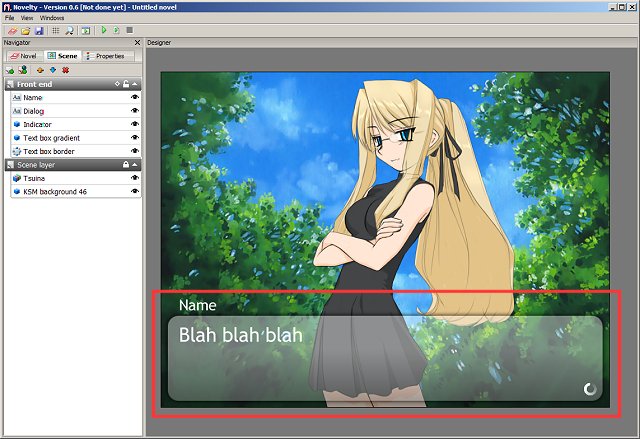This screenshot has width=640, height=439.
Task: Click the preview window toolbar icon
Action: [86, 31]
